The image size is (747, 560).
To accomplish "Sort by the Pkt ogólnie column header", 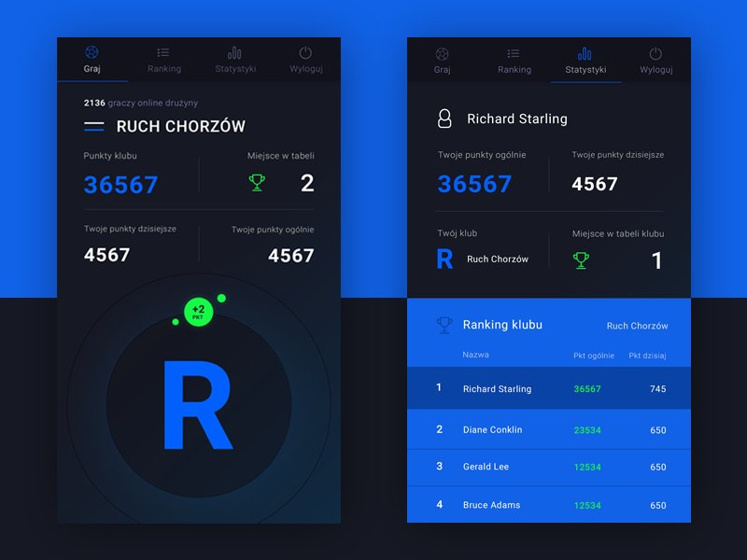I will (593, 356).
